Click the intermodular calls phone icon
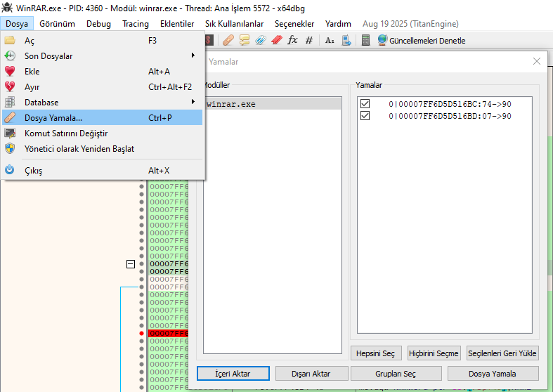553x392 pixels. tap(346, 40)
